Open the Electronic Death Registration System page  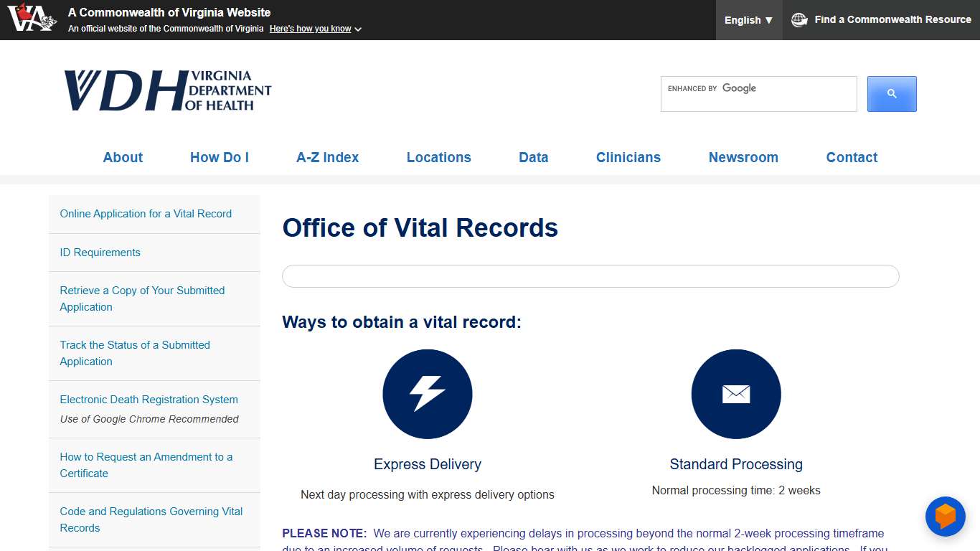149,399
